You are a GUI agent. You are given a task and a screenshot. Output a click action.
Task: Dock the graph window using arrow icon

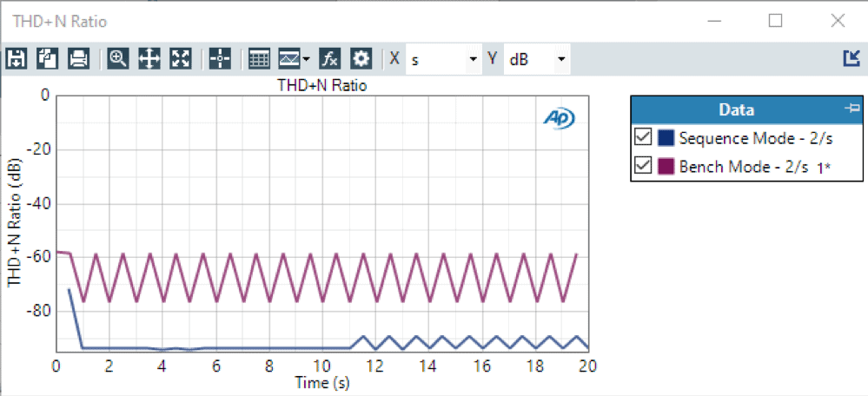click(851, 59)
